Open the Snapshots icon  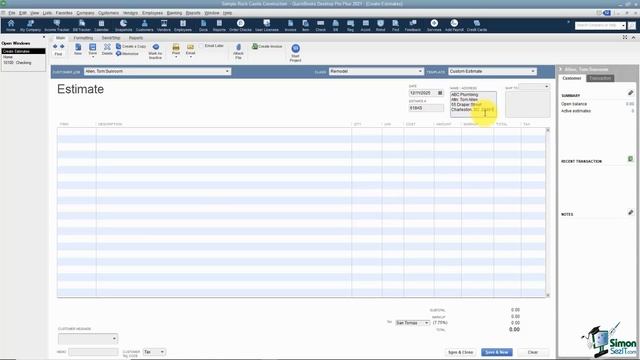[x=123, y=25]
